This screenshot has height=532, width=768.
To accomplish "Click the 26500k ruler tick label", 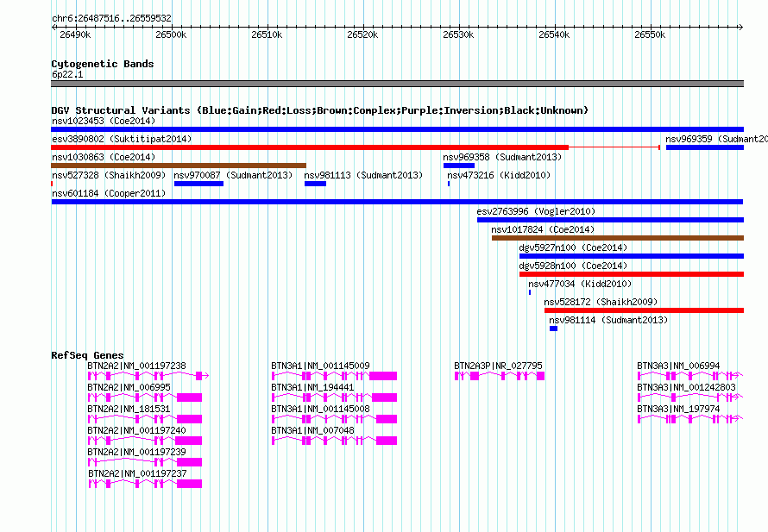I will (171, 34).
